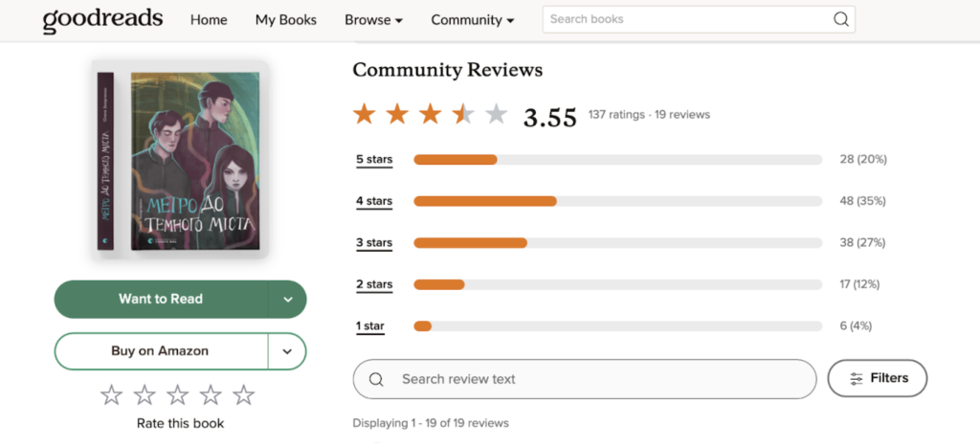Rate this book four stars

(211, 394)
